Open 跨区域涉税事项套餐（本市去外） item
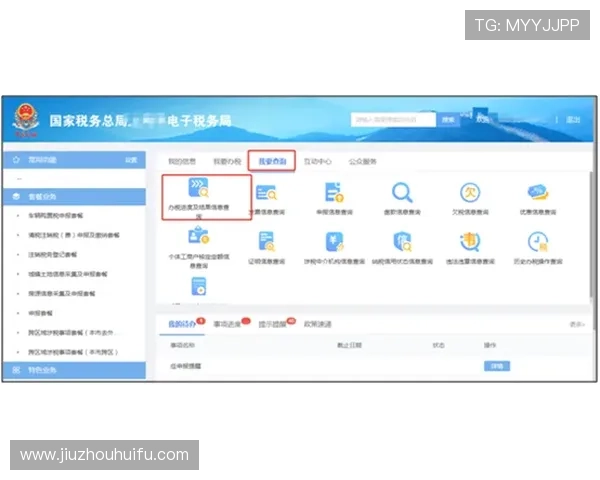Screen dimensions: 600x480 tap(71, 333)
